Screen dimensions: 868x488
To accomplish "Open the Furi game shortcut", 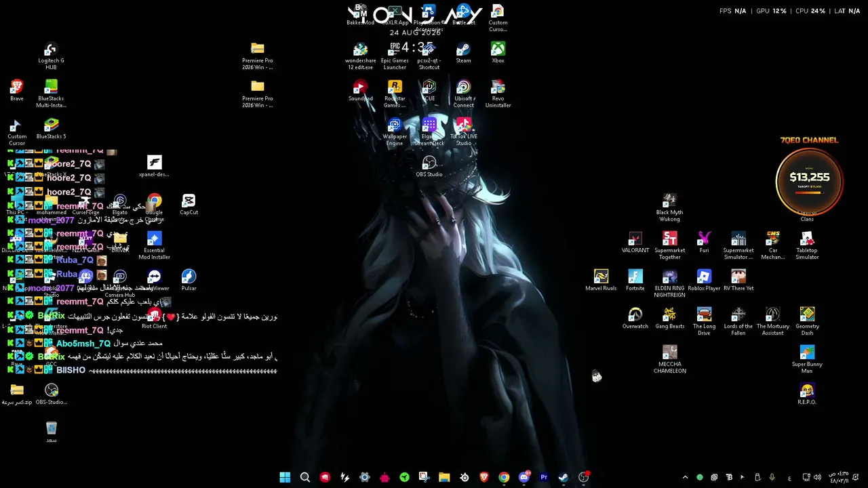I will click(x=704, y=243).
